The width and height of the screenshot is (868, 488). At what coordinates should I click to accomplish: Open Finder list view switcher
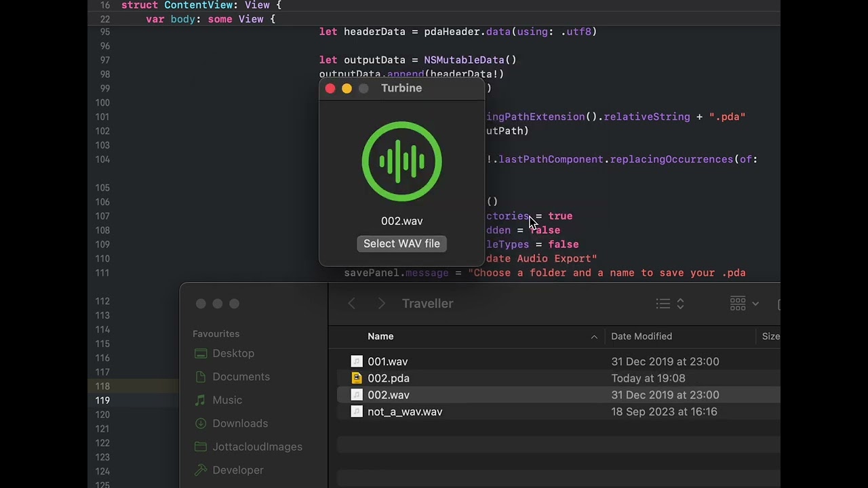[x=671, y=304]
